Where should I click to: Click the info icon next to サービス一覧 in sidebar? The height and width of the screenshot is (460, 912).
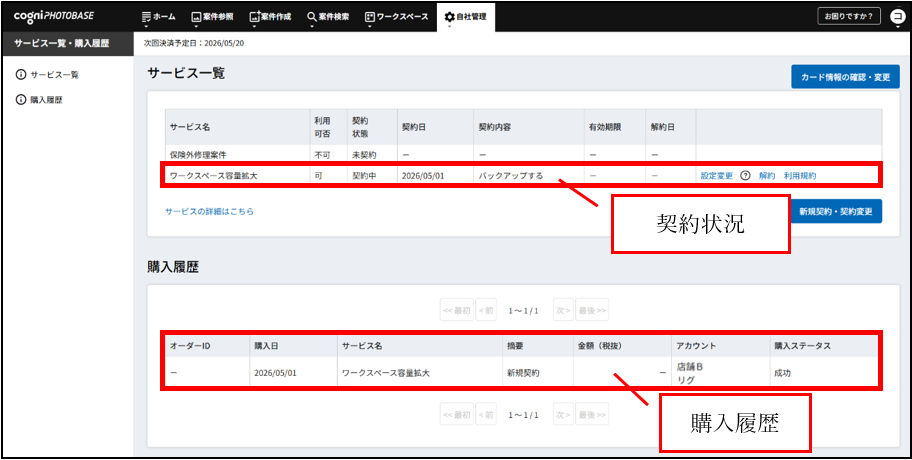point(20,75)
